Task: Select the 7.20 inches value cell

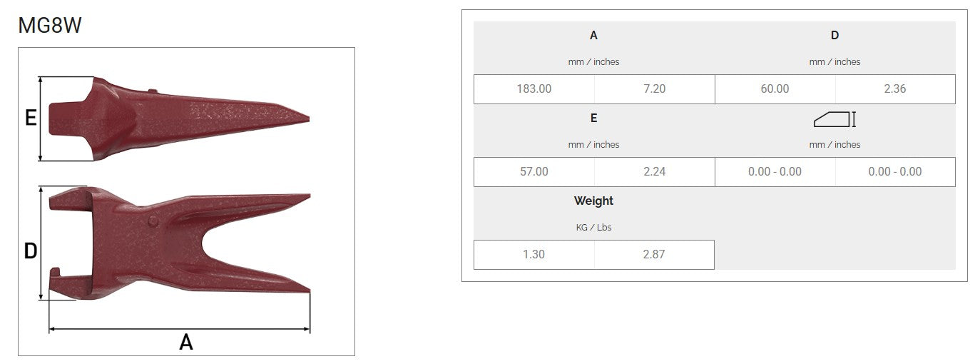Action: pos(654,89)
